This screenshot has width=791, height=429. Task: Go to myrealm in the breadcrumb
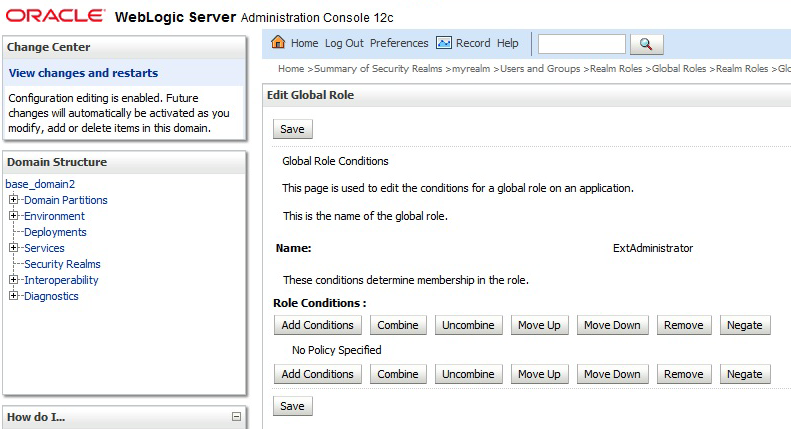(x=470, y=69)
